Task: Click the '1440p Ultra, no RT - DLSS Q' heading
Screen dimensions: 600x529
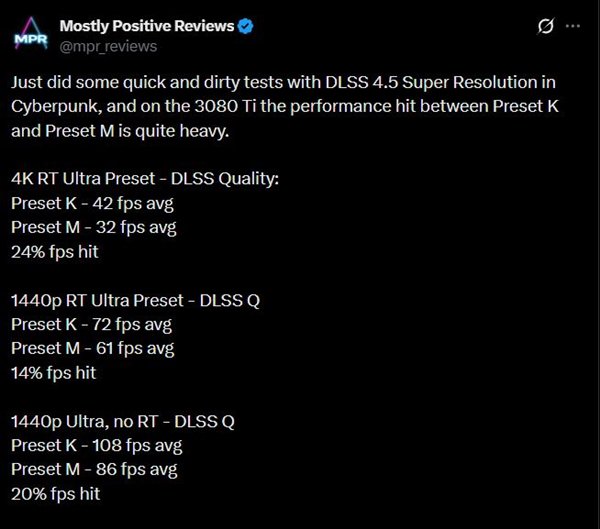Action: tap(123, 421)
